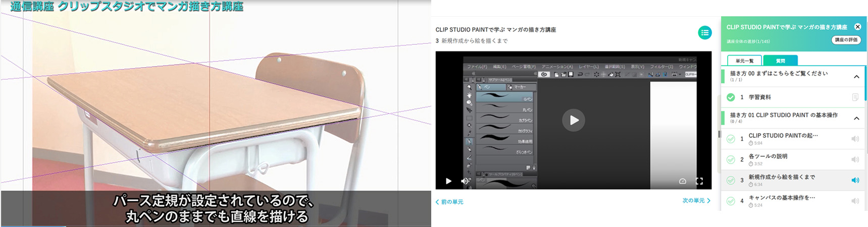Open the unit list via teal list icon

pyautogui.click(x=704, y=33)
